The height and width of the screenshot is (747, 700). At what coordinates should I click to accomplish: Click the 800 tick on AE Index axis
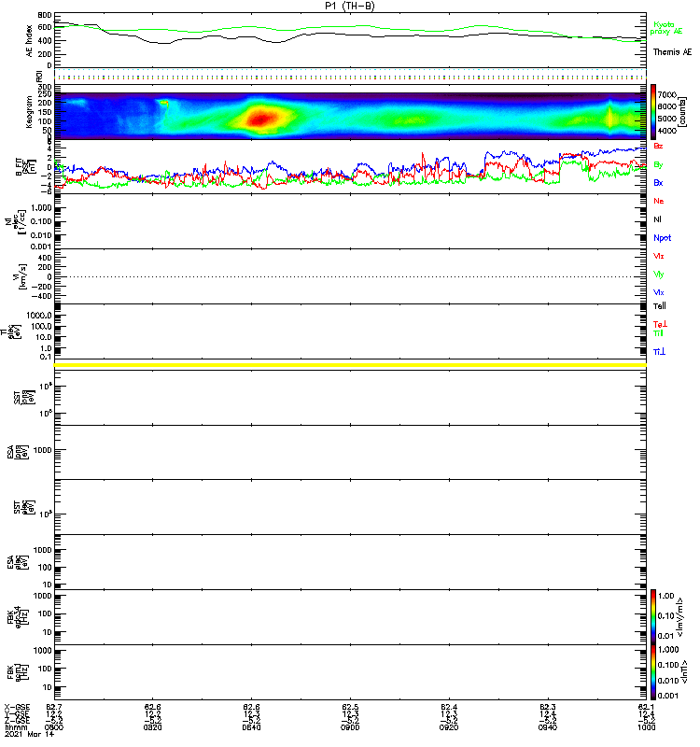pos(45,15)
